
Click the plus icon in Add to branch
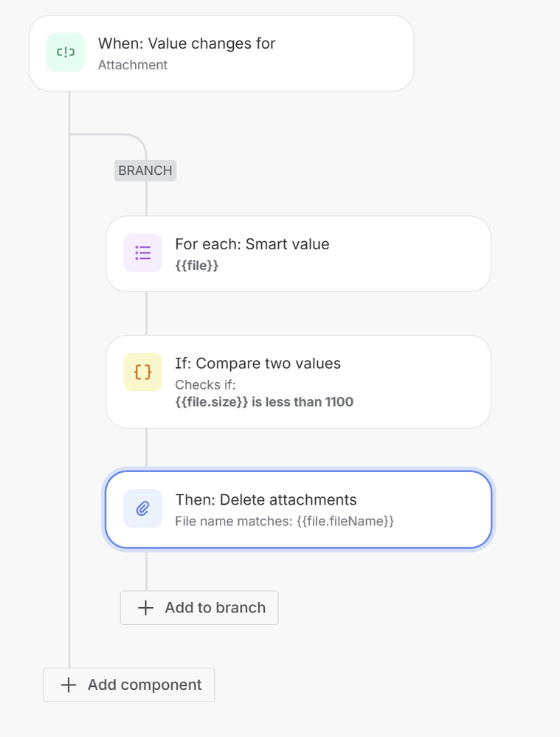point(146,608)
